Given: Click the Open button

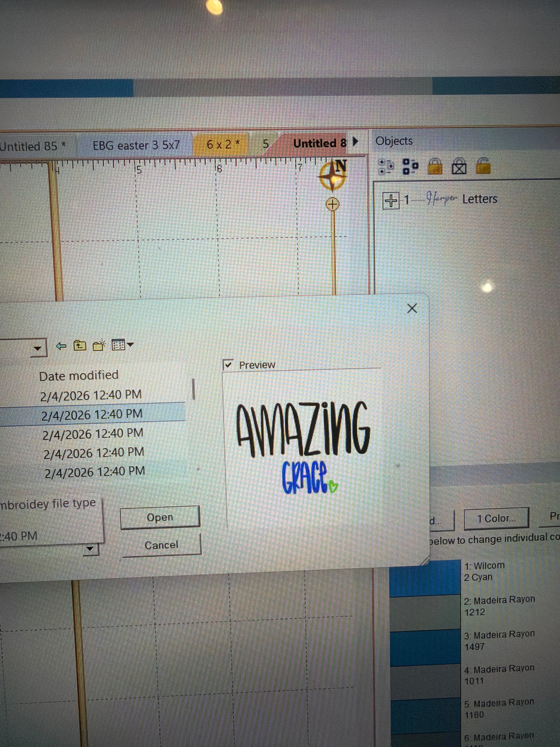Looking at the screenshot, I should point(160,518).
